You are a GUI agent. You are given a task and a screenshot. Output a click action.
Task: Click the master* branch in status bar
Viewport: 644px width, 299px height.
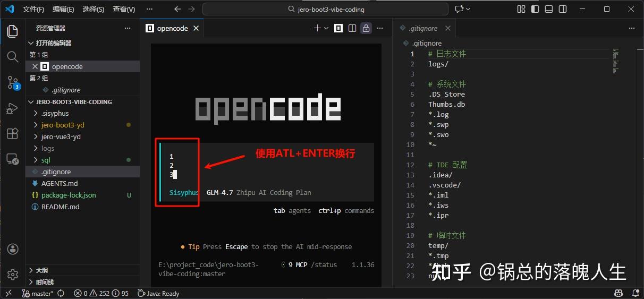[x=37, y=293]
